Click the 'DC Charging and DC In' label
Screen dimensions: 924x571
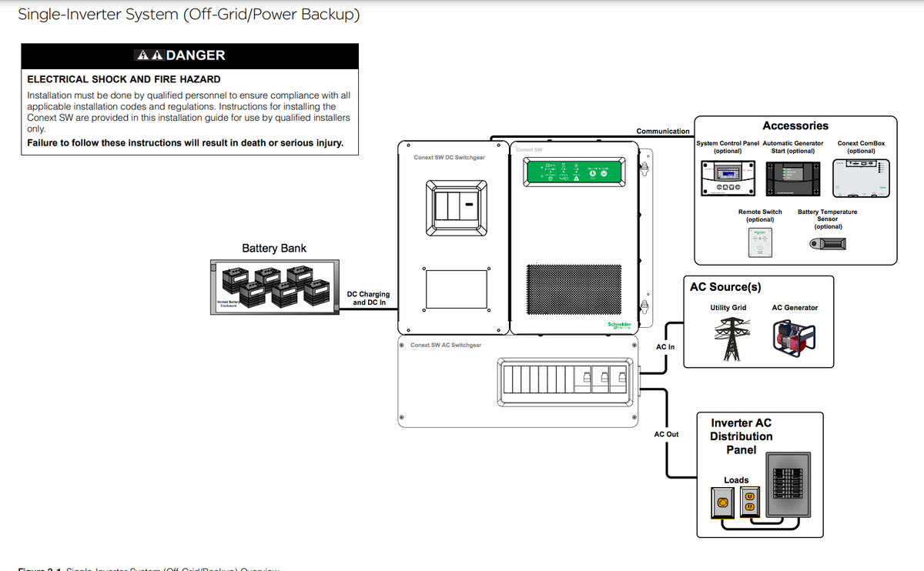(369, 299)
